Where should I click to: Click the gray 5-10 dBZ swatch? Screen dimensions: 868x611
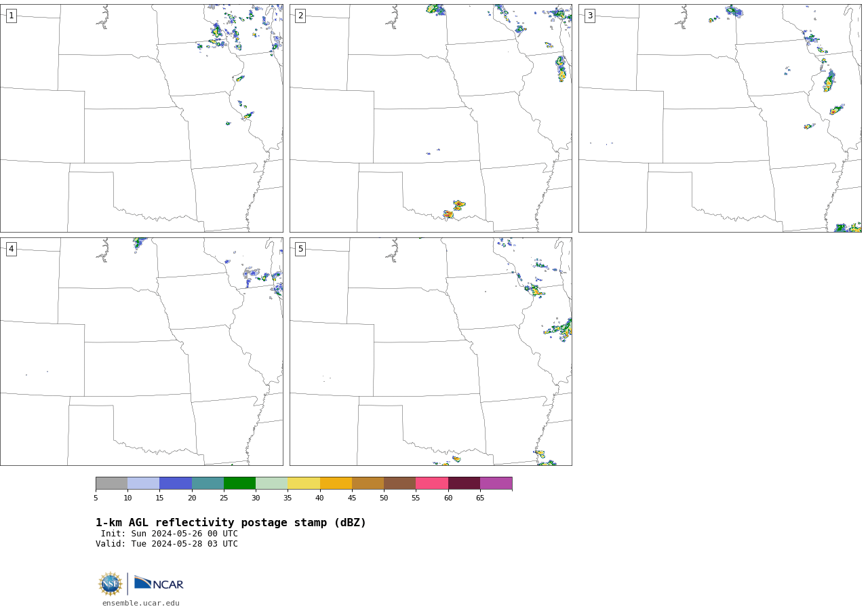111,484
